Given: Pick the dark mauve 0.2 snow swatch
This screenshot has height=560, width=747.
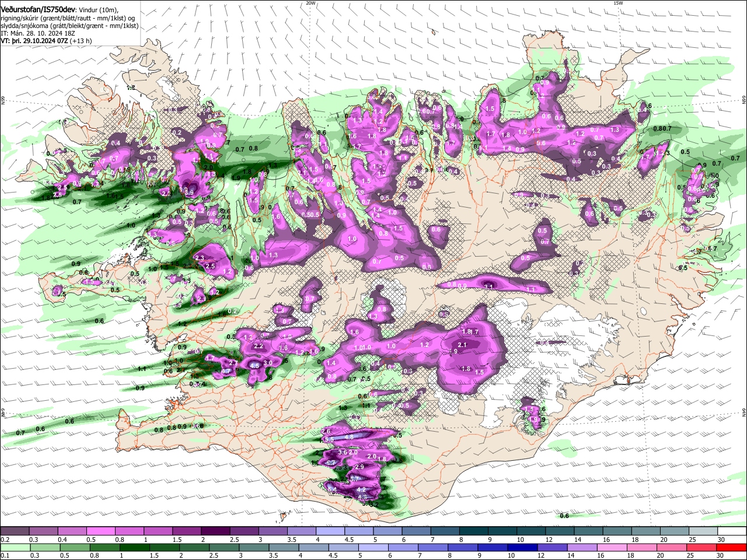Looking at the screenshot, I should (x=15, y=531).
